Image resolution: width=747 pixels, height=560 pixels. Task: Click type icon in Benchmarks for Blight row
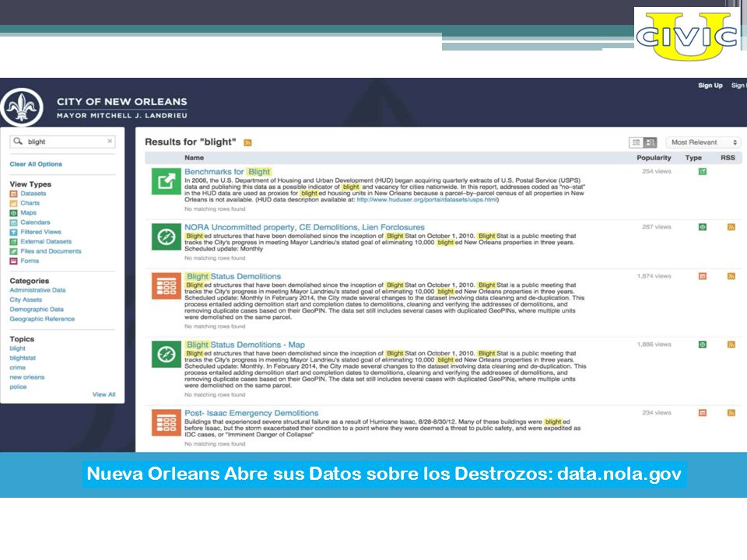click(702, 171)
